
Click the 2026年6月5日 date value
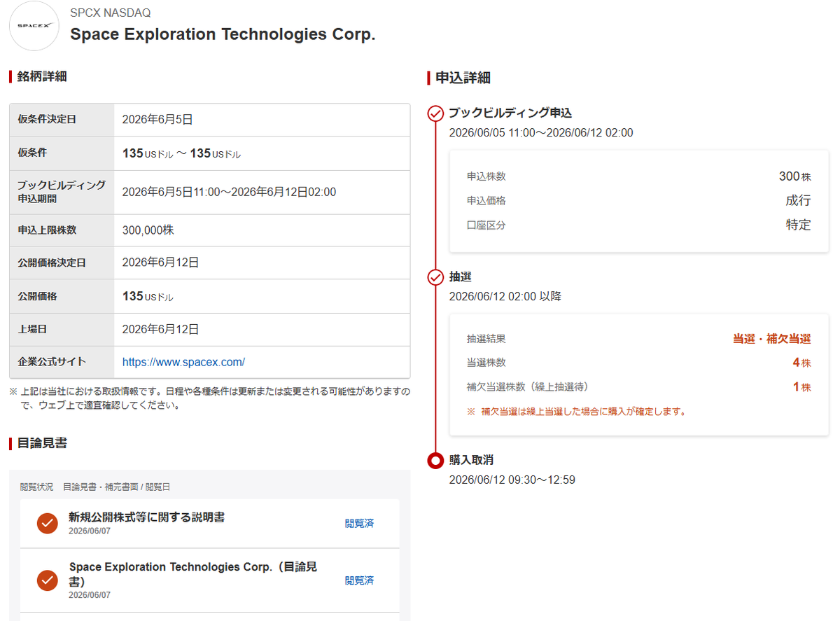click(x=157, y=119)
